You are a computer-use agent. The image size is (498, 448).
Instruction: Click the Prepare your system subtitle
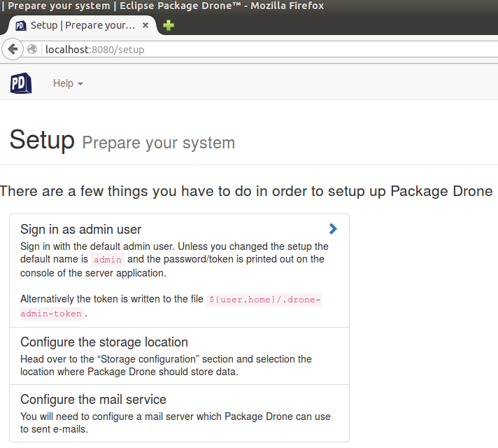(159, 143)
